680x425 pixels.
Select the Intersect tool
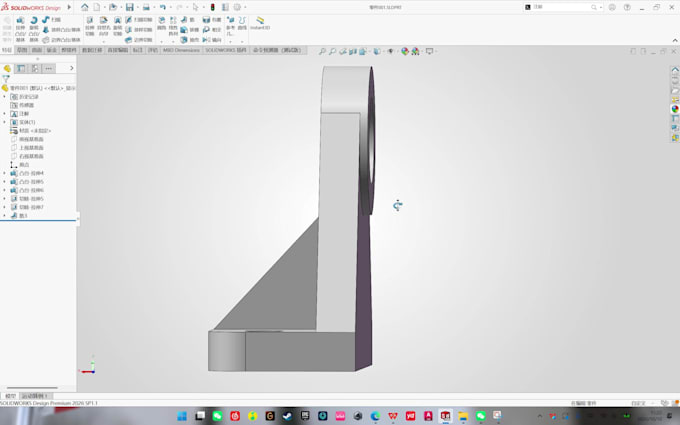tap(212, 30)
